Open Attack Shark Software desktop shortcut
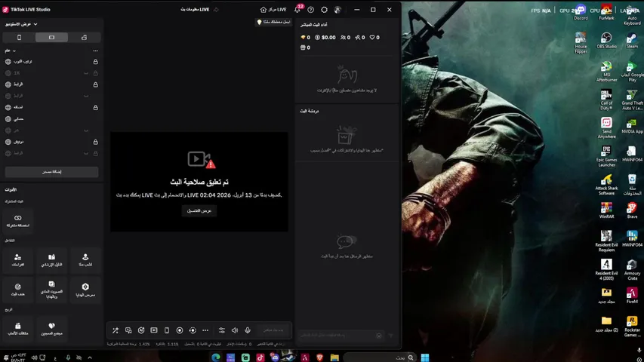 coord(606,185)
